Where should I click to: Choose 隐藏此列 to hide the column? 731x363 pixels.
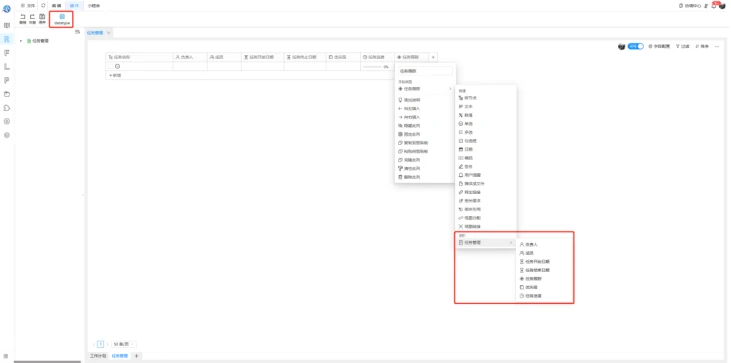[x=409, y=125]
